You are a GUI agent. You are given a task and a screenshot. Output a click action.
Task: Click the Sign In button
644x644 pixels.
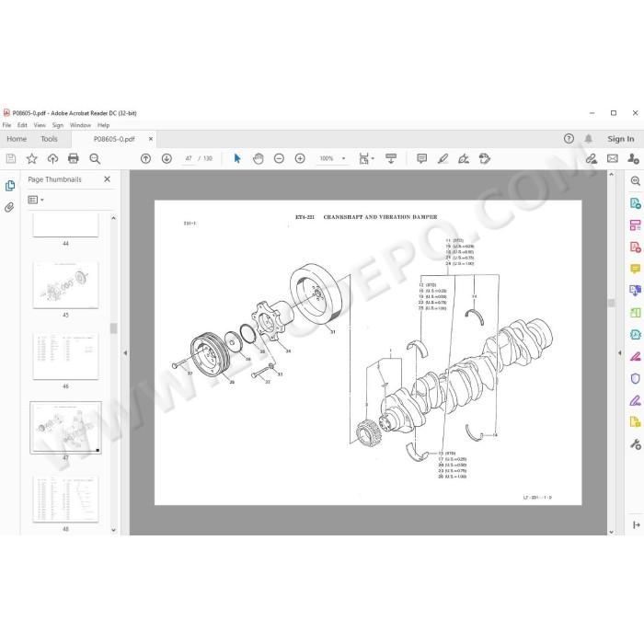pos(621,139)
